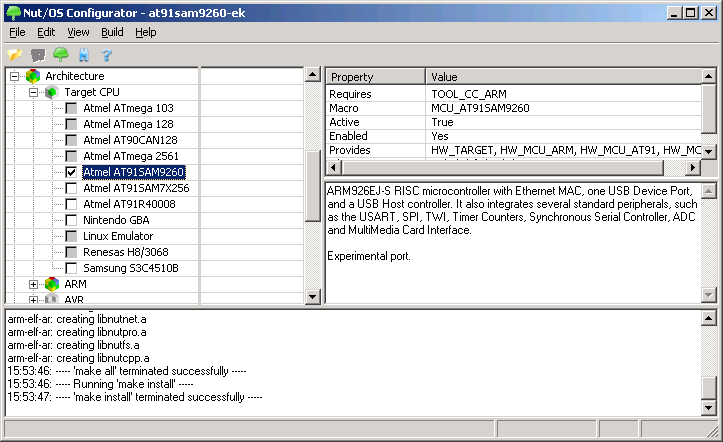Click the description text starting ARM926EJ-S
723x442 pixels.
[512, 210]
